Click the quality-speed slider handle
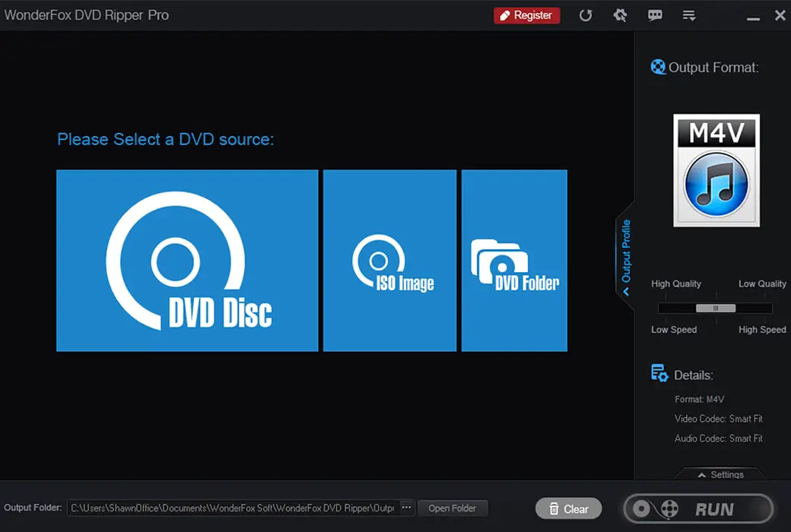 [x=716, y=308]
